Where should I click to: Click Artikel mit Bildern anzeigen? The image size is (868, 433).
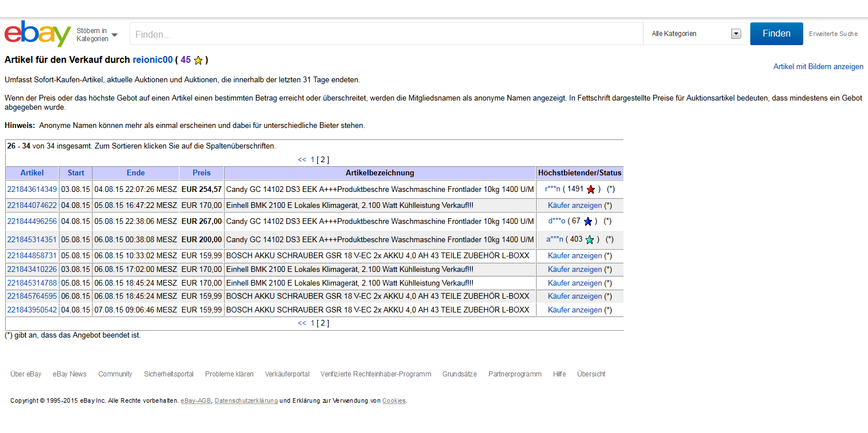pyautogui.click(x=818, y=66)
